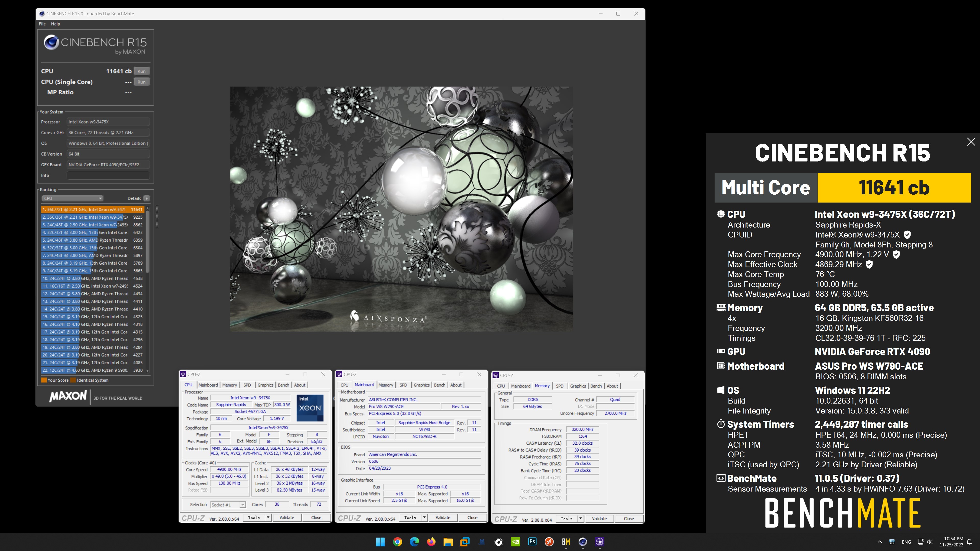Click the Details arrow button in Ranking
Image resolution: width=980 pixels, height=551 pixels.
(x=147, y=198)
